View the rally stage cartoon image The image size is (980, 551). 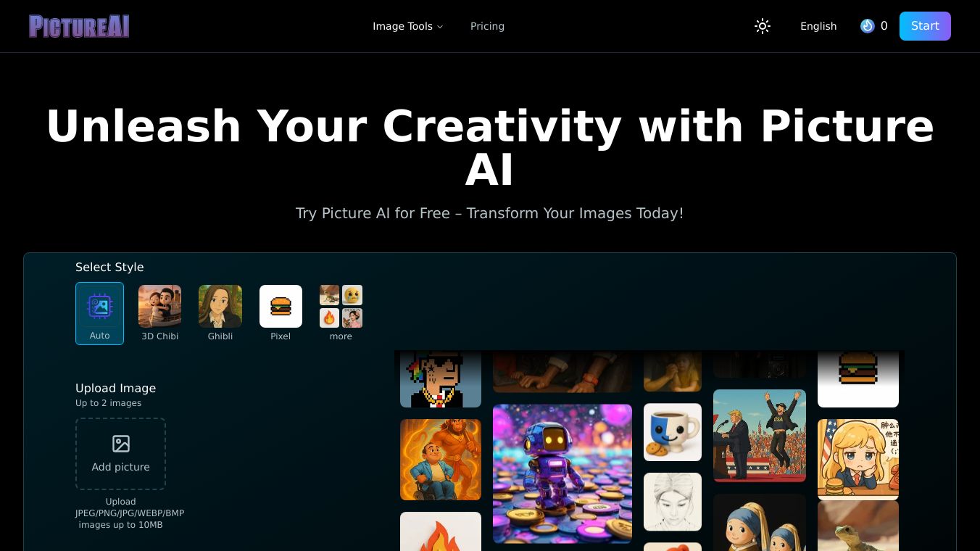[760, 436]
